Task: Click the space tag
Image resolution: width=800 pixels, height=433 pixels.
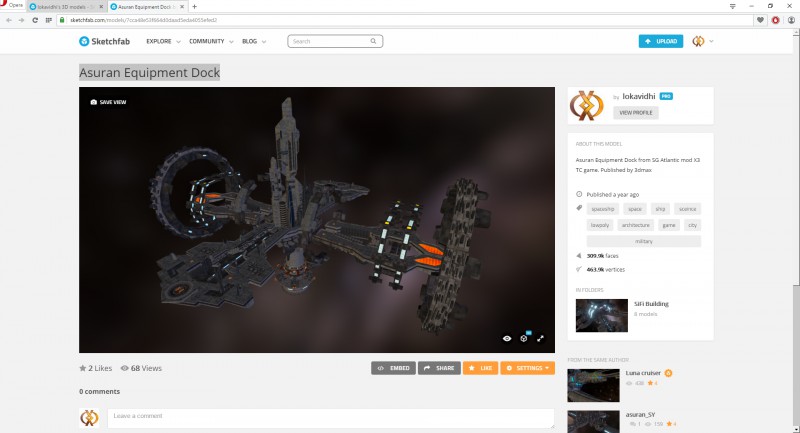Action: coord(635,209)
